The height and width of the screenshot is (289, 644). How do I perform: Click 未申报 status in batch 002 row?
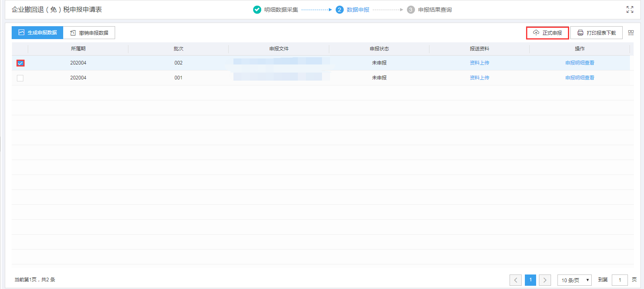379,63
